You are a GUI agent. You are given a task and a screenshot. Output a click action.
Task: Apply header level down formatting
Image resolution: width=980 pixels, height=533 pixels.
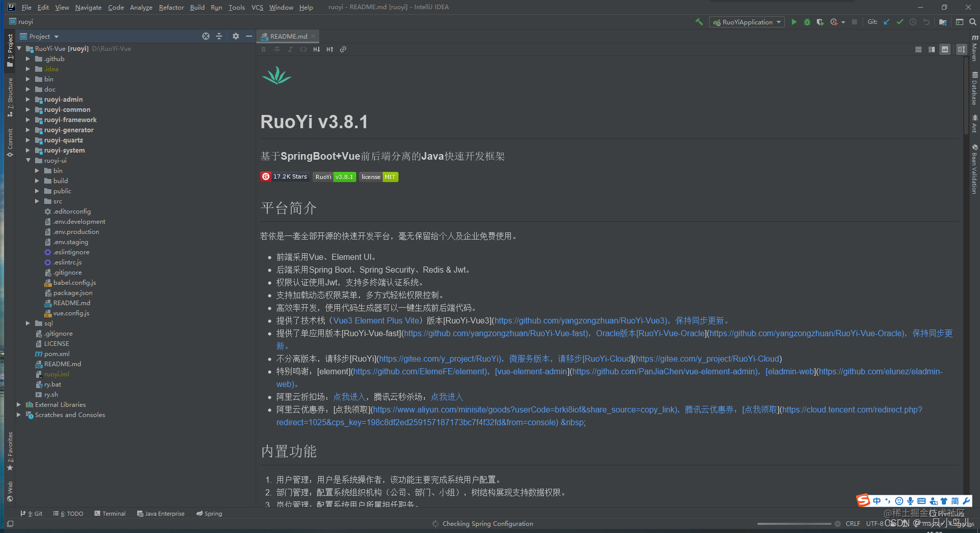[x=317, y=49]
